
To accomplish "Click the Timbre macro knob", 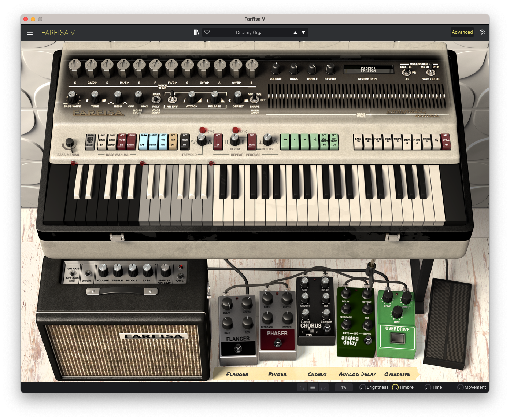I will 395,387.
